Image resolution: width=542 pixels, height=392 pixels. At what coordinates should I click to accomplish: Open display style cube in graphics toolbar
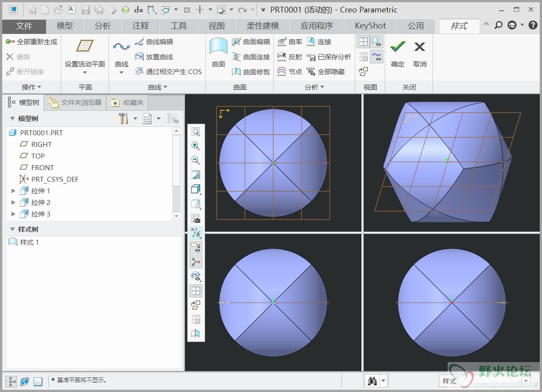(196, 189)
